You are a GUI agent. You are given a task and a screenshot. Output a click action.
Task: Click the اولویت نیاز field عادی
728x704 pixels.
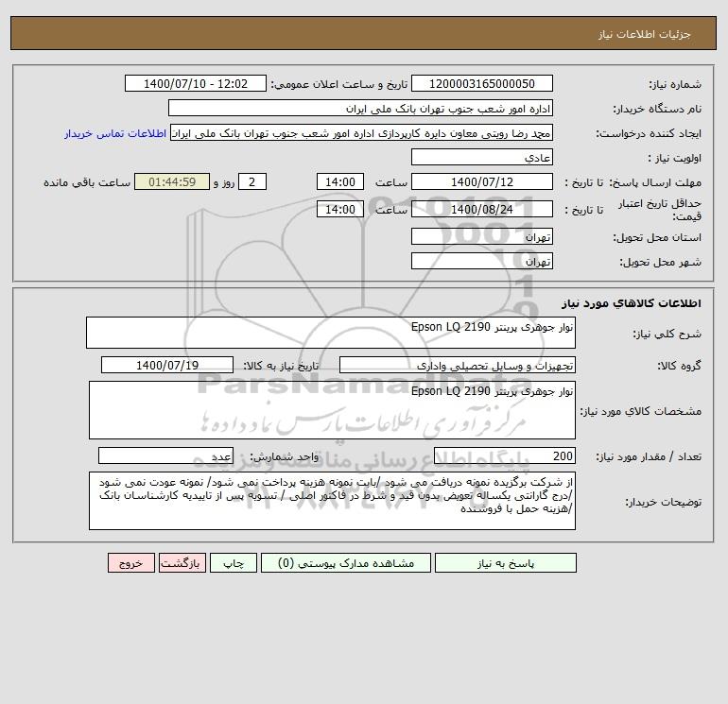(482, 158)
